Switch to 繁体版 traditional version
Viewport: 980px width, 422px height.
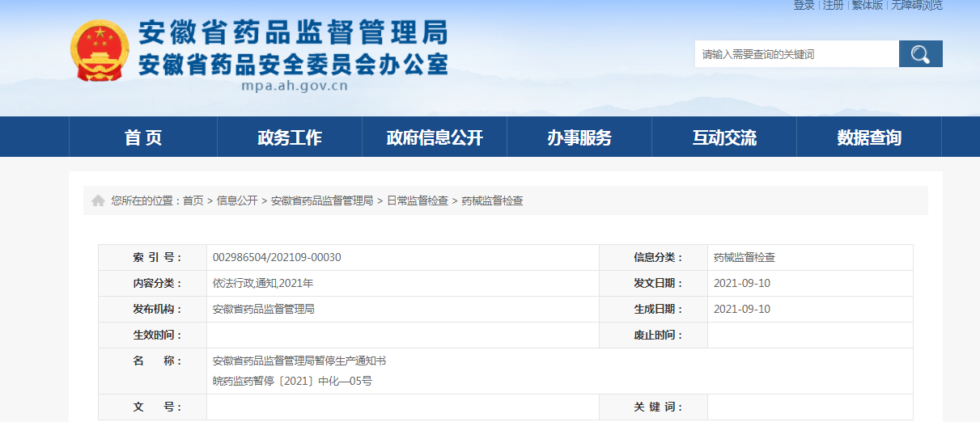[x=868, y=5]
